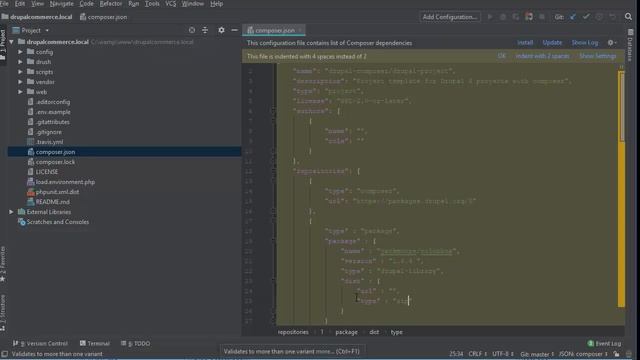Expand the vendor folder
The width and height of the screenshot is (640, 360).
[20, 82]
